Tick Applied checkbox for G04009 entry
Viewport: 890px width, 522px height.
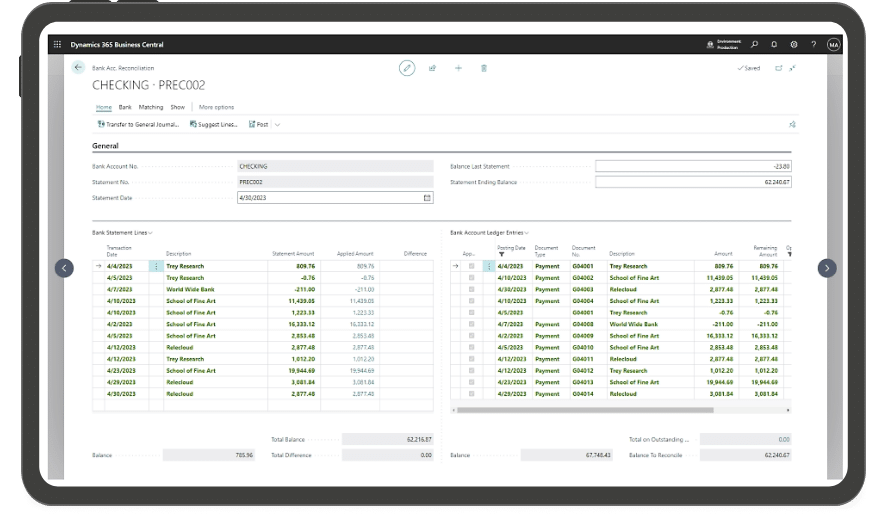[x=471, y=336]
